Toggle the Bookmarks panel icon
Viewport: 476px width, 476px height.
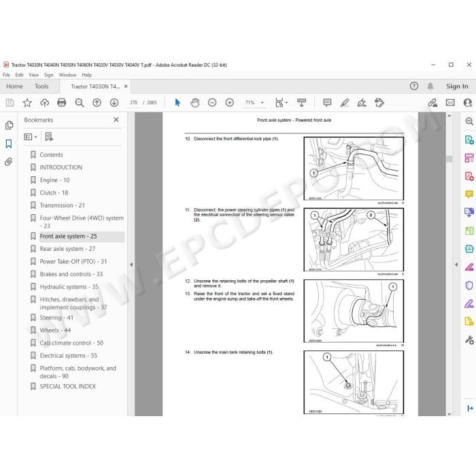coord(9,143)
